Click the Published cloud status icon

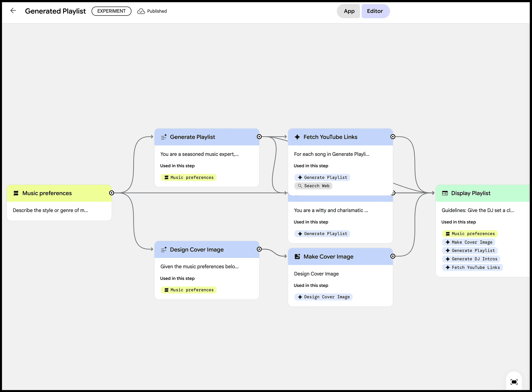click(141, 11)
